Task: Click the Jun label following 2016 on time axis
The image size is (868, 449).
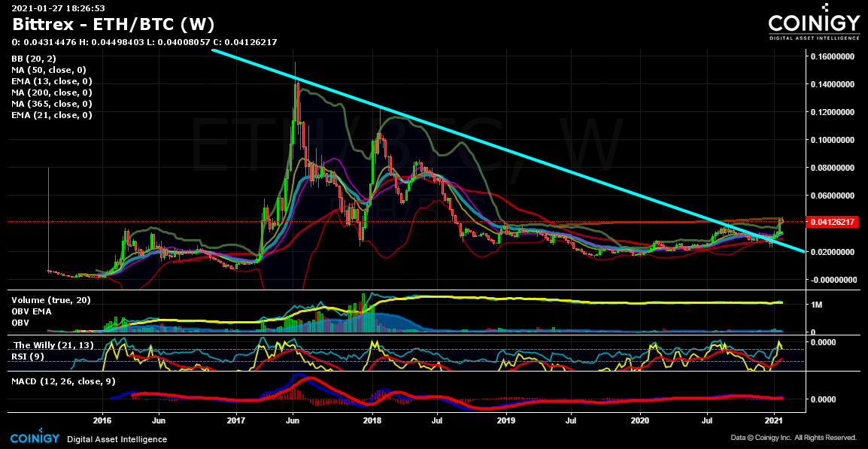Action: (x=159, y=420)
